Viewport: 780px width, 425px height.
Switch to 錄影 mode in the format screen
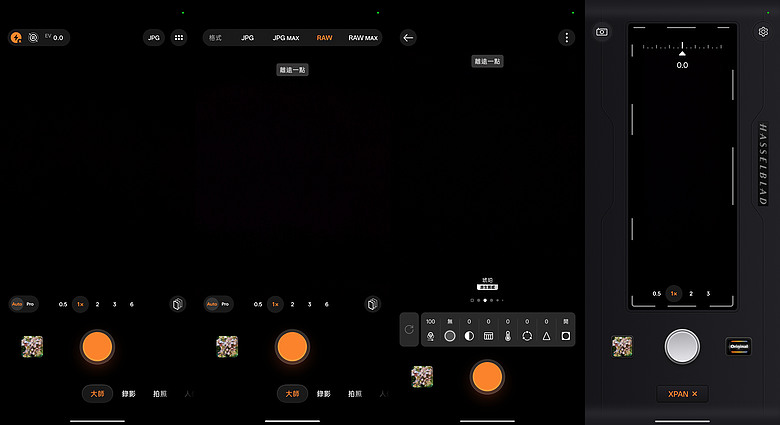click(x=324, y=394)
